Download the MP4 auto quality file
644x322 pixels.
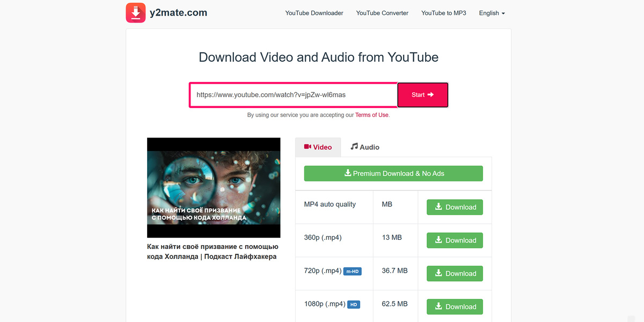tap(455, 207)
